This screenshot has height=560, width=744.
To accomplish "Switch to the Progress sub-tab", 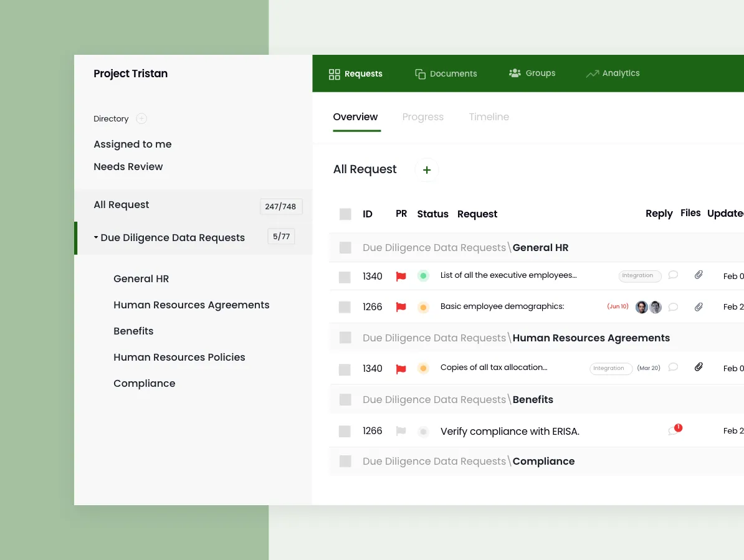I will coord(422,116).
